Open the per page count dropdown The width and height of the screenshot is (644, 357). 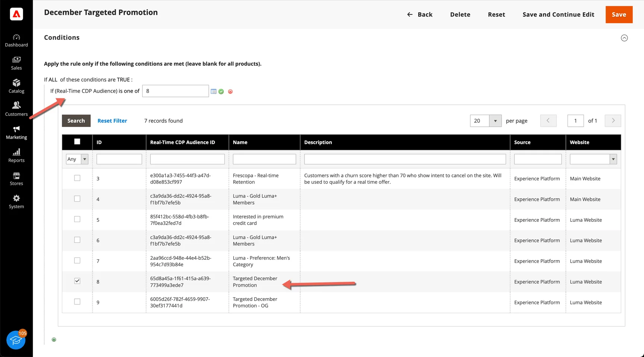click(x=486, y=121)
